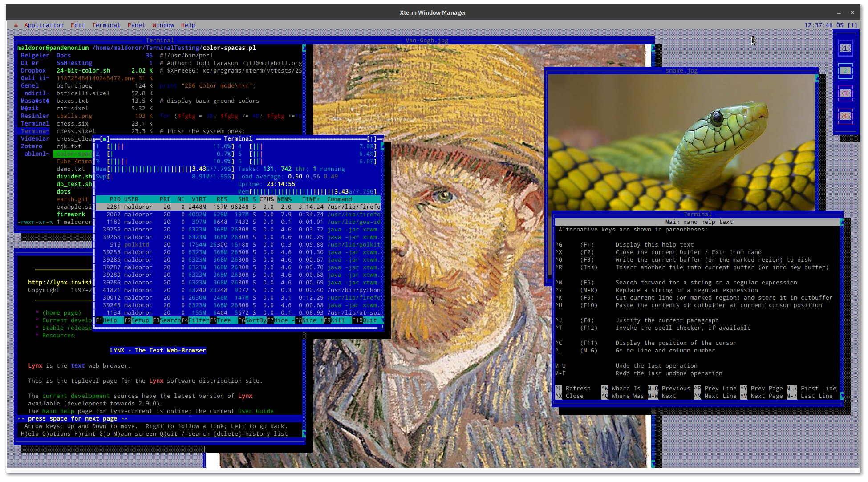Switch to workspace 2 in the pager

[x=845, y=71]
